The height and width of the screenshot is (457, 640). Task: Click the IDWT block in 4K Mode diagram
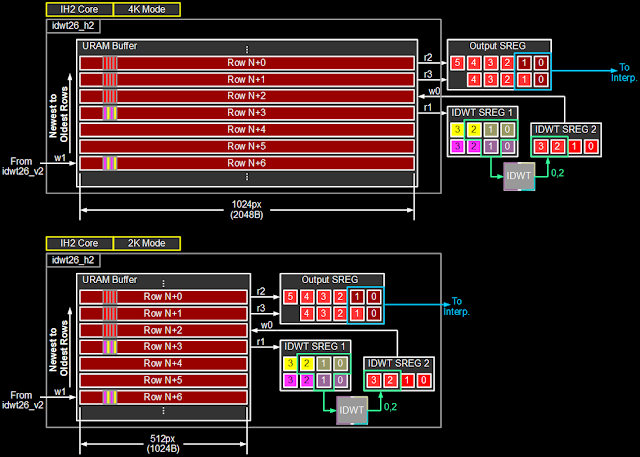(x=519, y=176)
